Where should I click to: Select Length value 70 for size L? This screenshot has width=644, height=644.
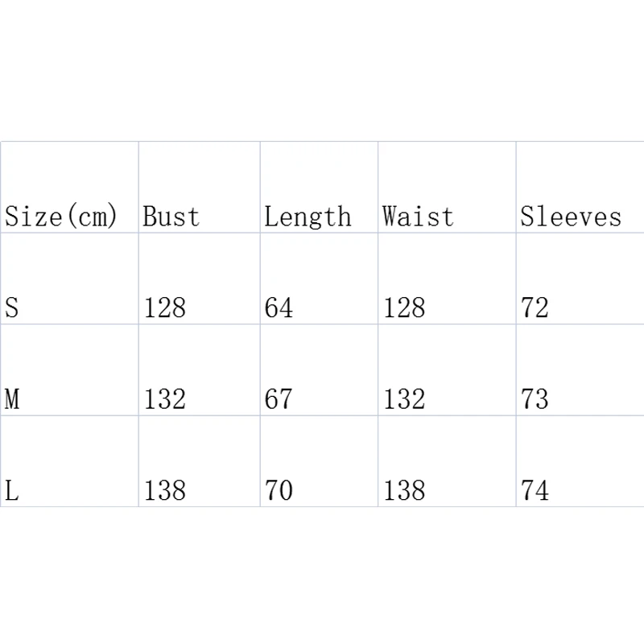(279, 489)
